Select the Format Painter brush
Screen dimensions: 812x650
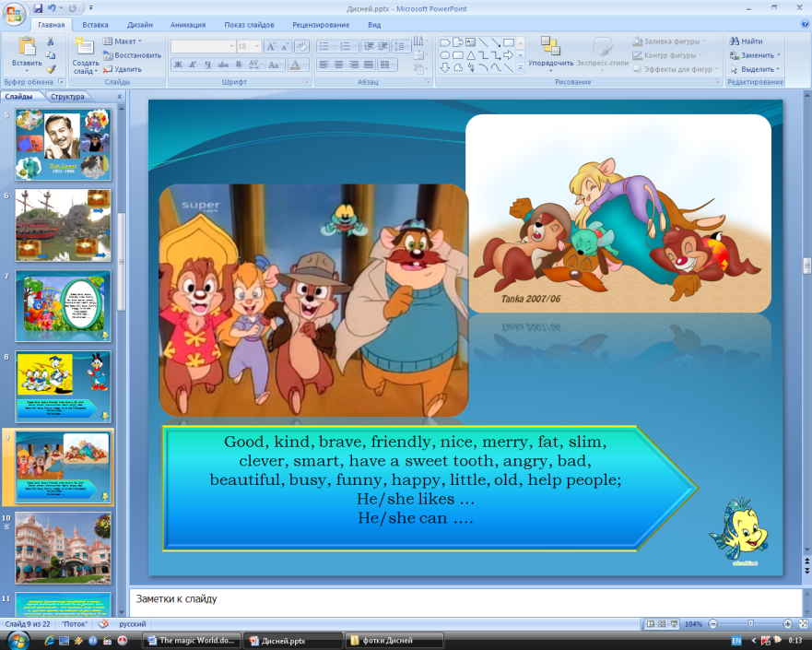pyautogui.click(x=51, y=69)
